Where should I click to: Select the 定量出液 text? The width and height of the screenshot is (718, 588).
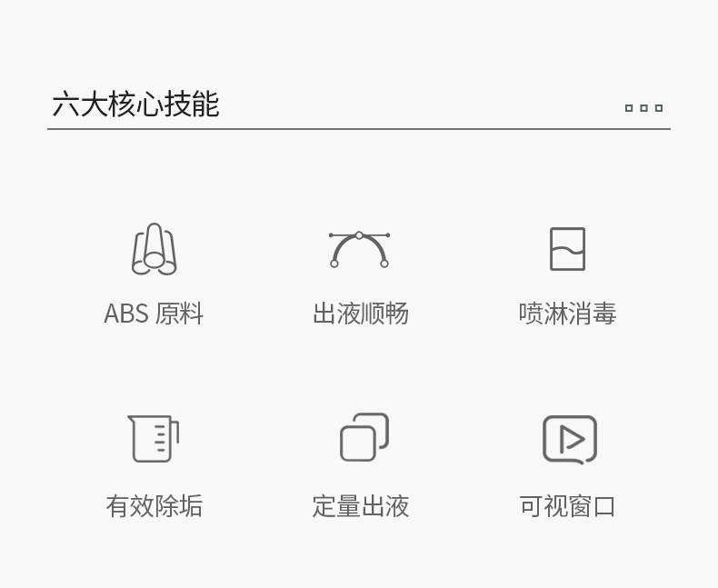coord(361,506)
